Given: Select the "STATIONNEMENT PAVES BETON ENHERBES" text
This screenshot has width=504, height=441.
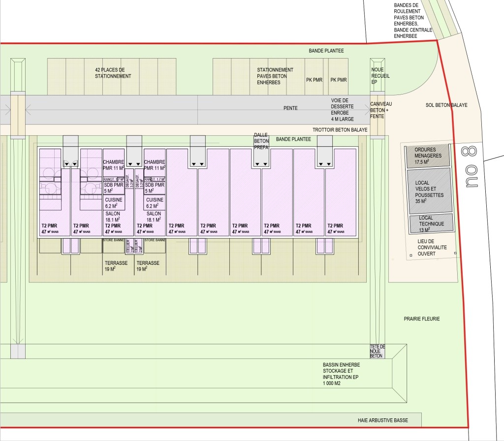Looking at the screenshot, I should pyautogui.click(x=275, y=76).
